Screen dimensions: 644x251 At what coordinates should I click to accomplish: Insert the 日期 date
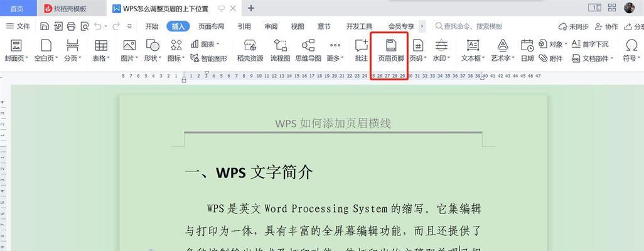pyautogui.click(x=527, y=51)
